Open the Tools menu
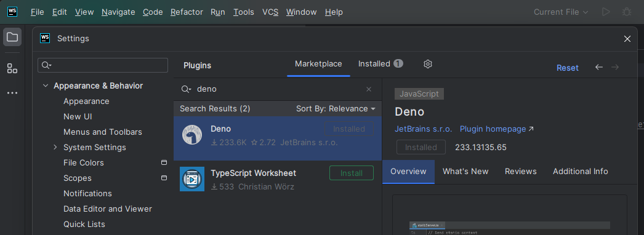 click(244, 12)
